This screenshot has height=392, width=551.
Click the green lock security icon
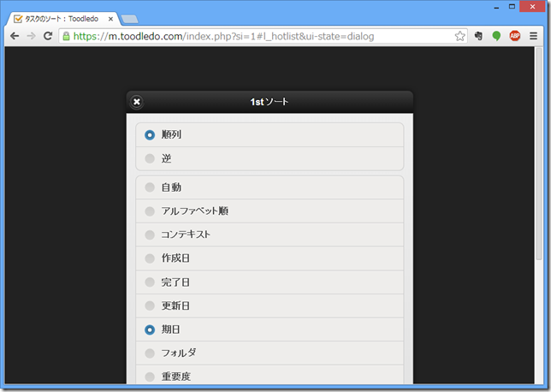[66, 36]
